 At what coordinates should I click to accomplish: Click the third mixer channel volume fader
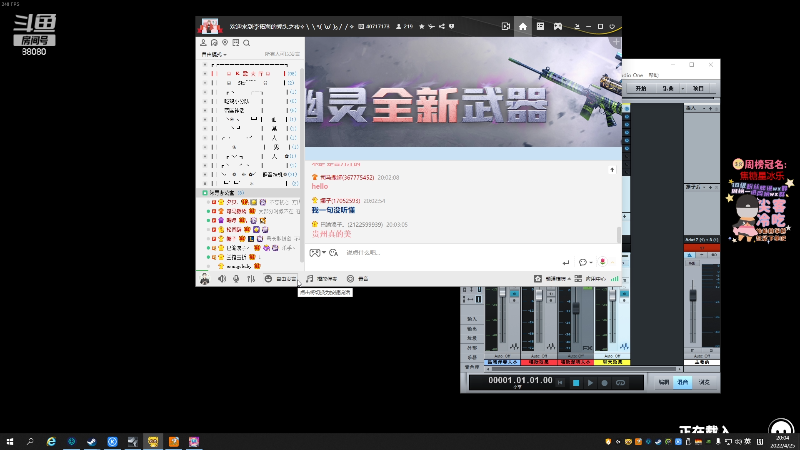coord(576,308)
